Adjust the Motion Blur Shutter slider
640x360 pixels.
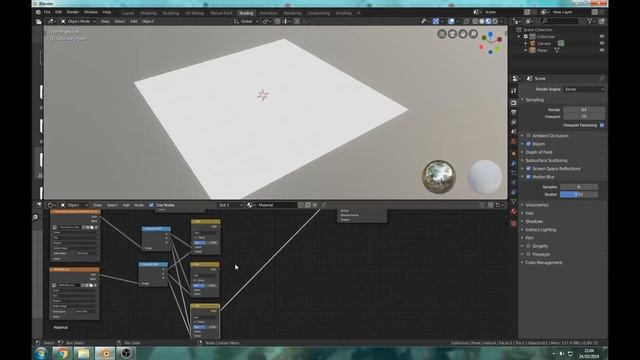tap(579, 194)
